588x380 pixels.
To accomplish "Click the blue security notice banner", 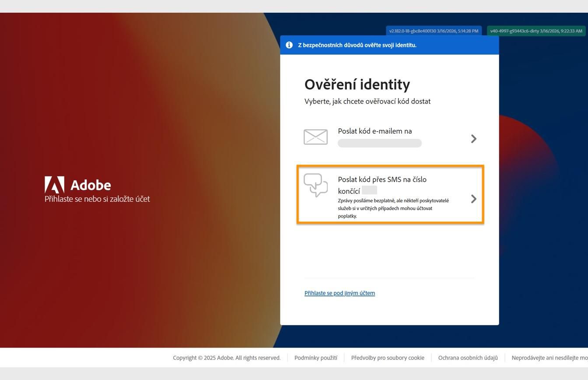I will pos(389,45).
